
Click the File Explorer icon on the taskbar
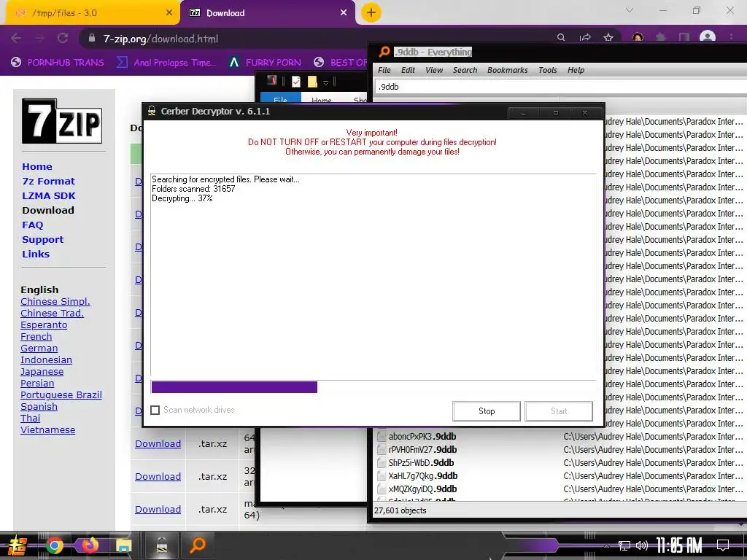(x=123, y=545)
